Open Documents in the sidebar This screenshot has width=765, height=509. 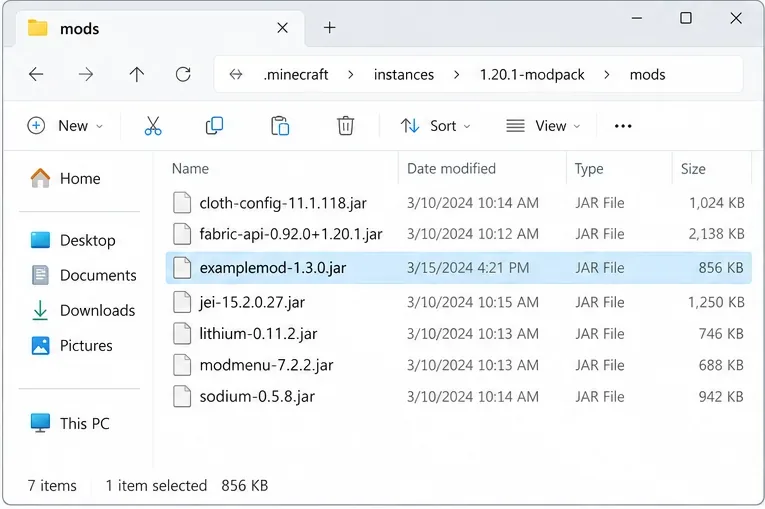(83, 275)
